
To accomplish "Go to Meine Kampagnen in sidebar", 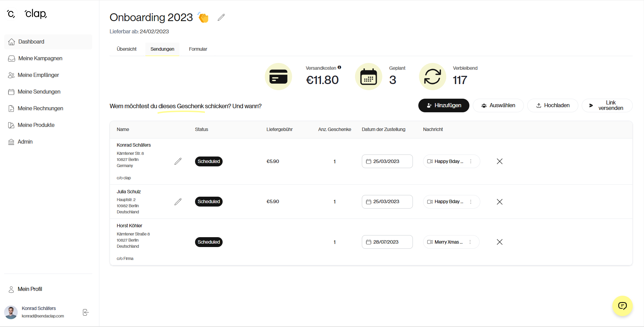I will click(x=40, y=59).
